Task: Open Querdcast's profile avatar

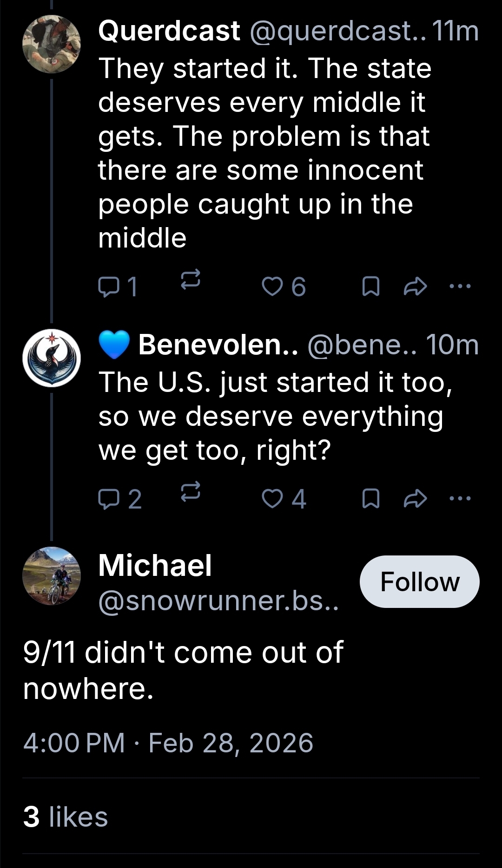Action: coord(52,44)
